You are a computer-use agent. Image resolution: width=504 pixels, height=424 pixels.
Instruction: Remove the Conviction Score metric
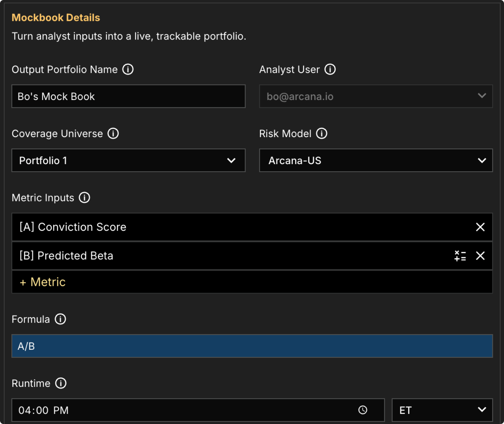(480, 227)
